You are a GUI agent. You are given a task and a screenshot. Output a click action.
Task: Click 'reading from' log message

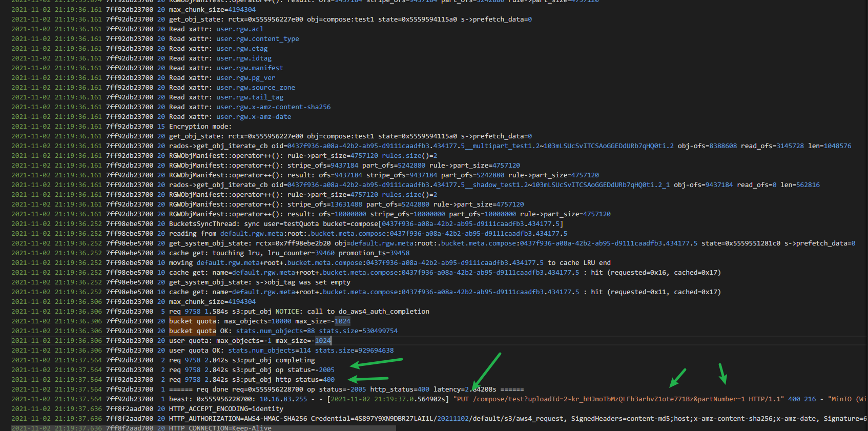193,234
